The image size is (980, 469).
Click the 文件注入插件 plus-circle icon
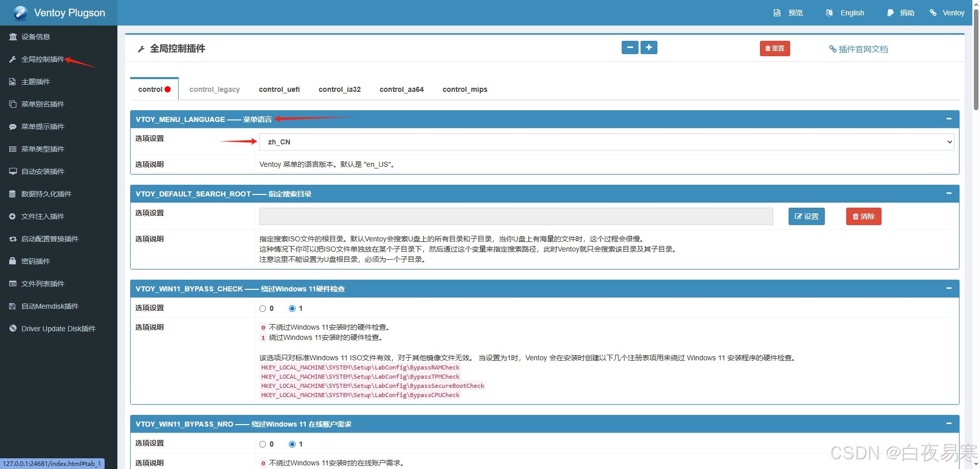point(13,216)
